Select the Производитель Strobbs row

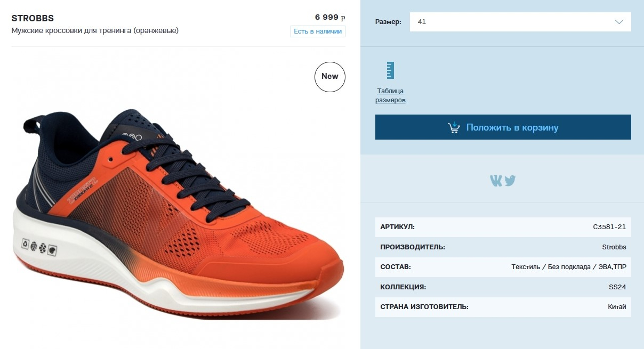[x=503, y=247]
